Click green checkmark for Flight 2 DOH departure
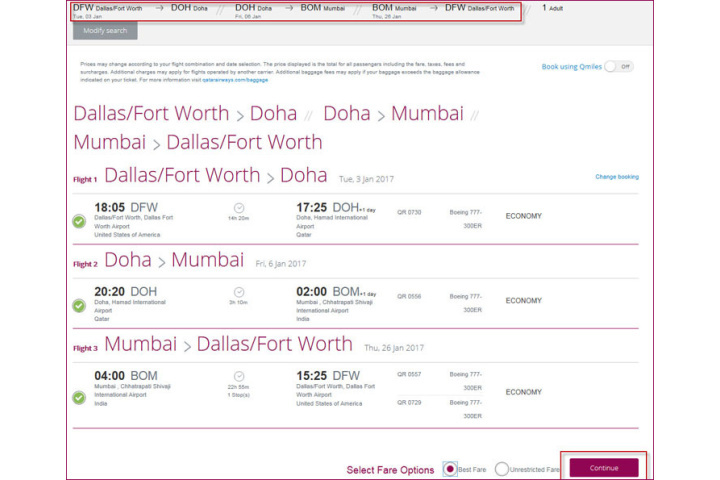 [79, 305]
